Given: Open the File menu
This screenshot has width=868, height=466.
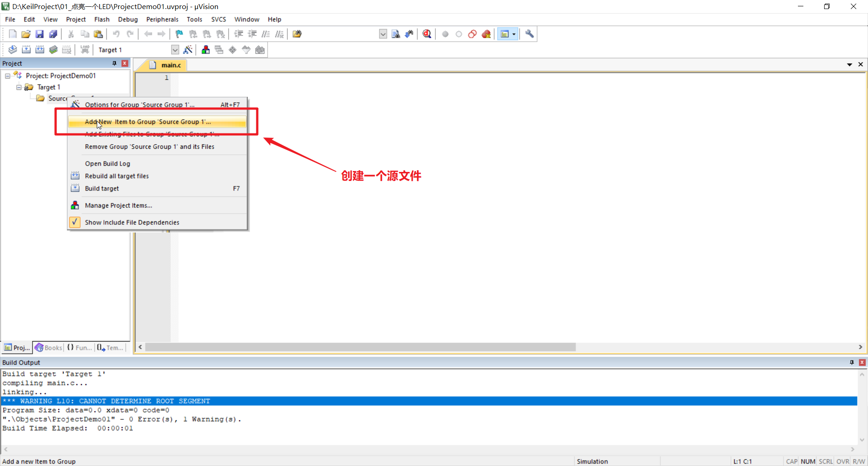Looking at the screenshot, I should (10, 19).
